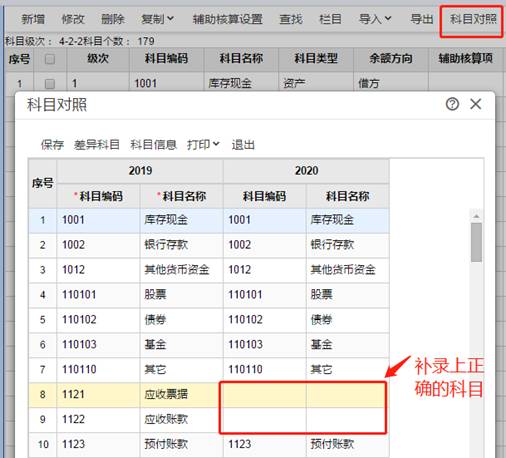506x458 pixels.
Task: Check the row 1 库存现金 checkbox
Action: click(x=50, y=83)
